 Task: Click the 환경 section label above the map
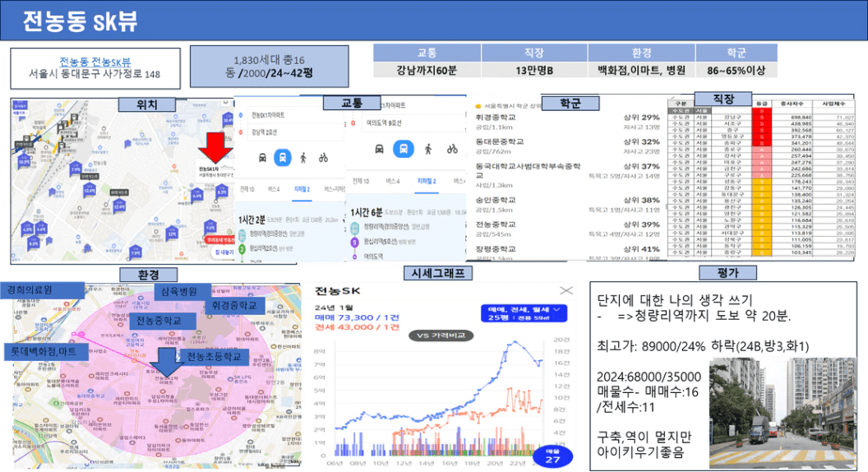point(148,275)
